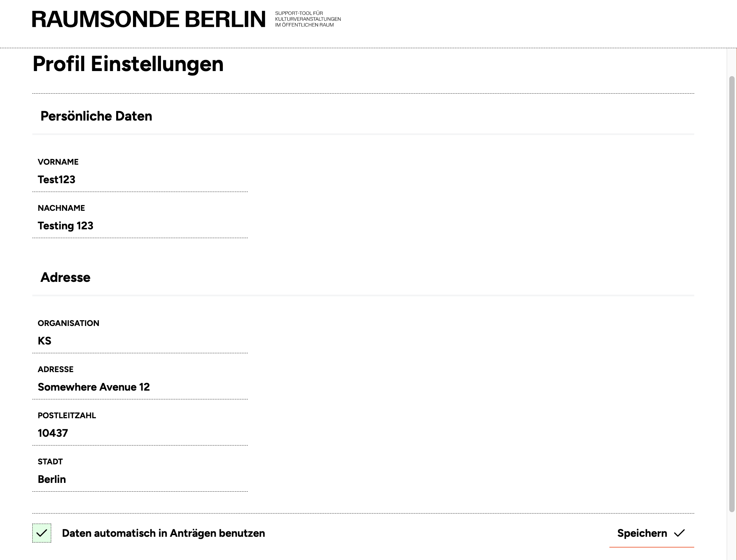Click the RAUMSONDE BERLIN logo
This screenshot has width=737, height=560.
[148, 19]
